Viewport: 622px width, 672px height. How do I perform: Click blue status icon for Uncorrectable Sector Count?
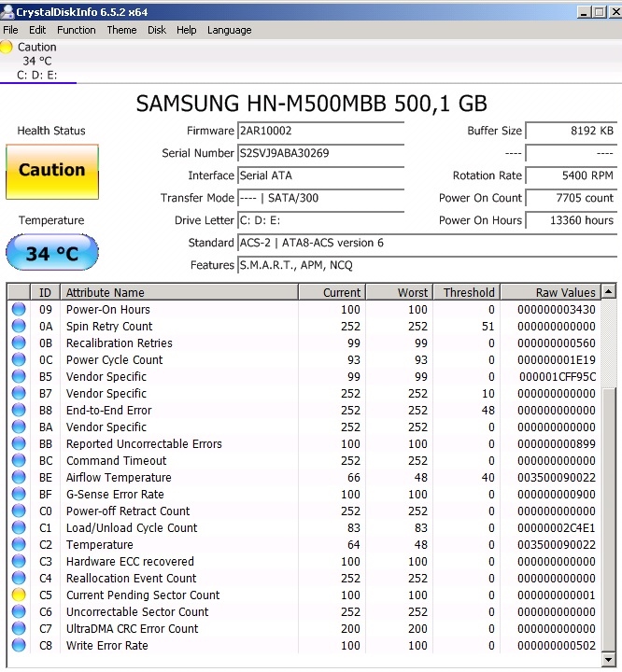(19, 611)
